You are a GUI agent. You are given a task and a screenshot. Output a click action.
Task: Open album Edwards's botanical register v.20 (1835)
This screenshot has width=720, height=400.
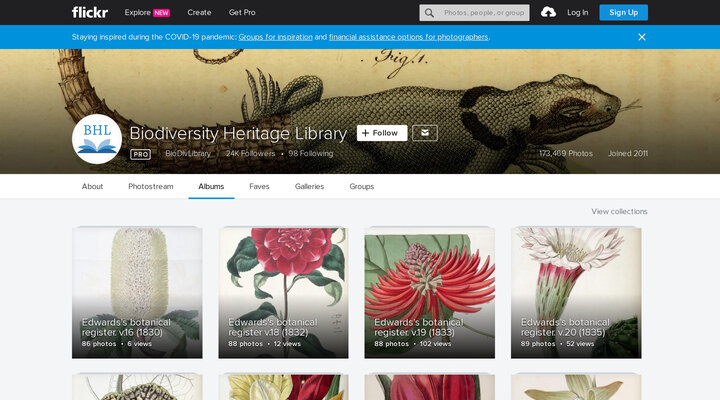point(576,293)
